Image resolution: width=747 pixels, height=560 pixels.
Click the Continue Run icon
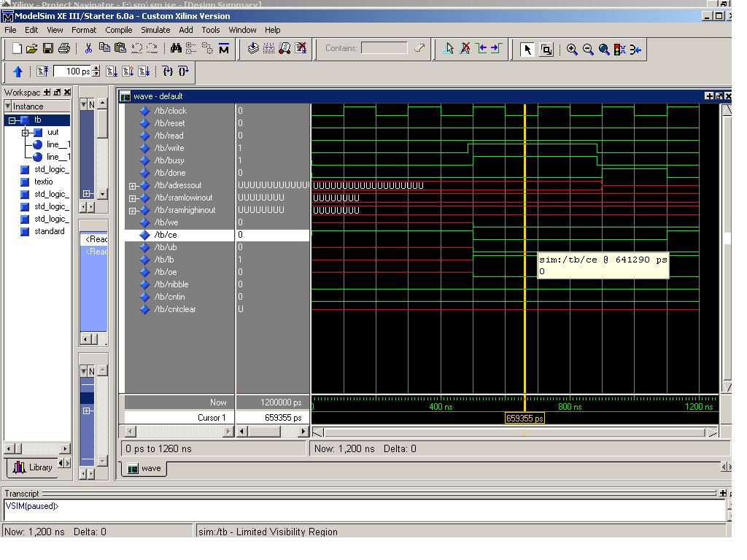click(x=128, y=71)
